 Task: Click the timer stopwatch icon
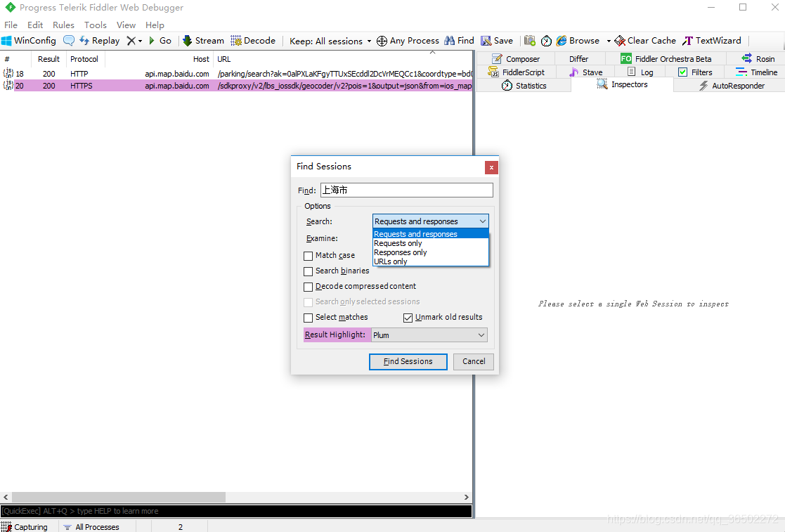tap(546, 41)
